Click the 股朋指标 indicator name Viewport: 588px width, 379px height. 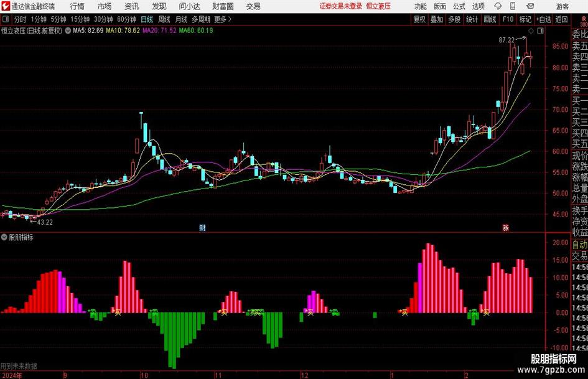click(x=21, y=237)
